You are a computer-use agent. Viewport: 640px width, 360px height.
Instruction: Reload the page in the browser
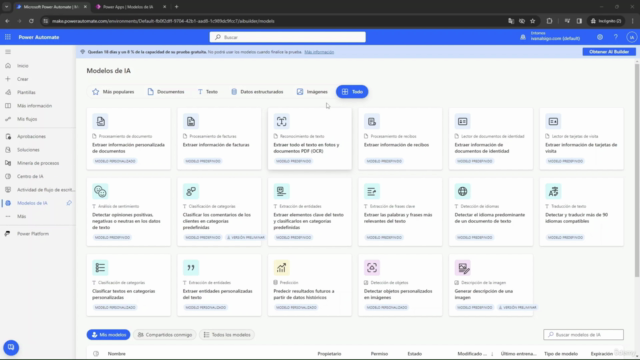tap(31, 21)
